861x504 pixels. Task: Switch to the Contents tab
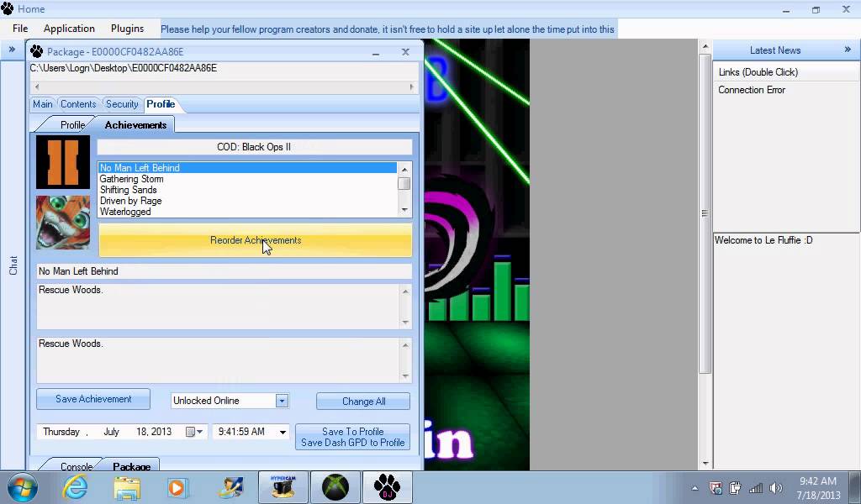(x=78, y=104)
